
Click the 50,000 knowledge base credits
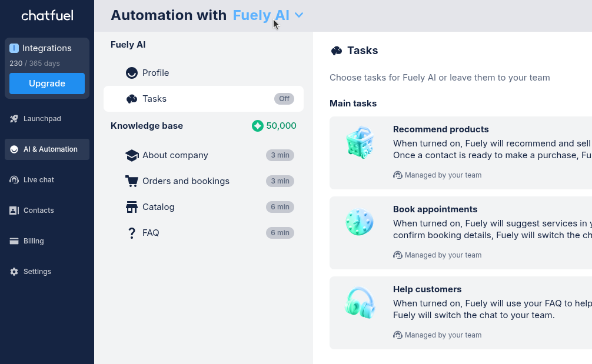click(274, 126)
